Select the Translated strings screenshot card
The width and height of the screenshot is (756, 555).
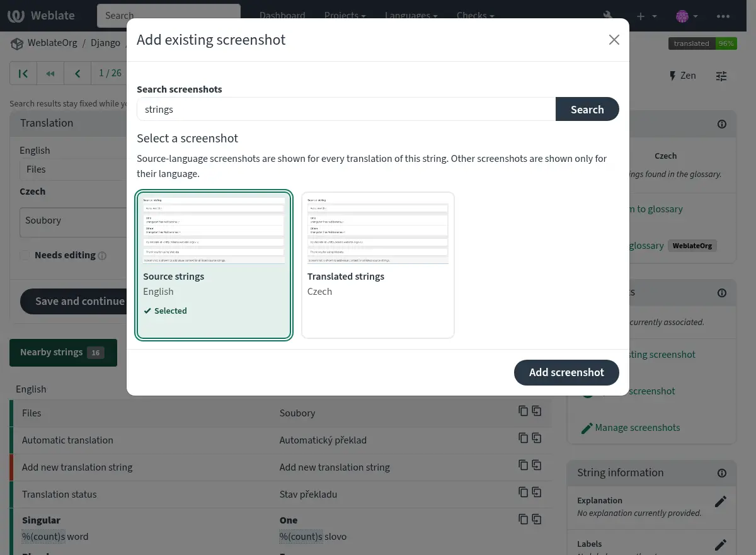tap(378, 265)
